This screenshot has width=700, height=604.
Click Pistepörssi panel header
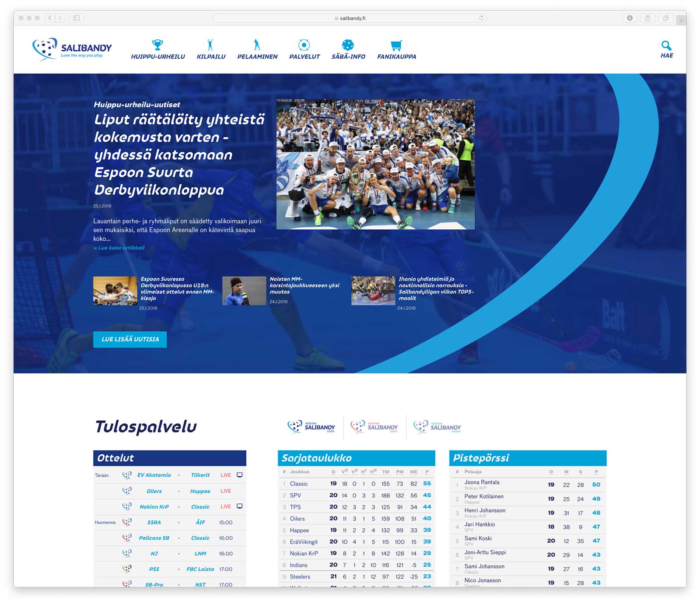528,458
